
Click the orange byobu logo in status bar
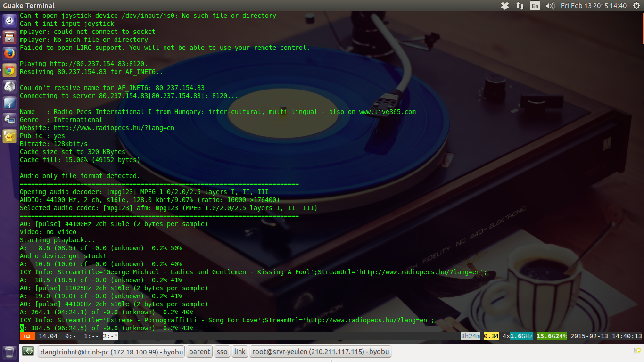[x=27, y=336]
